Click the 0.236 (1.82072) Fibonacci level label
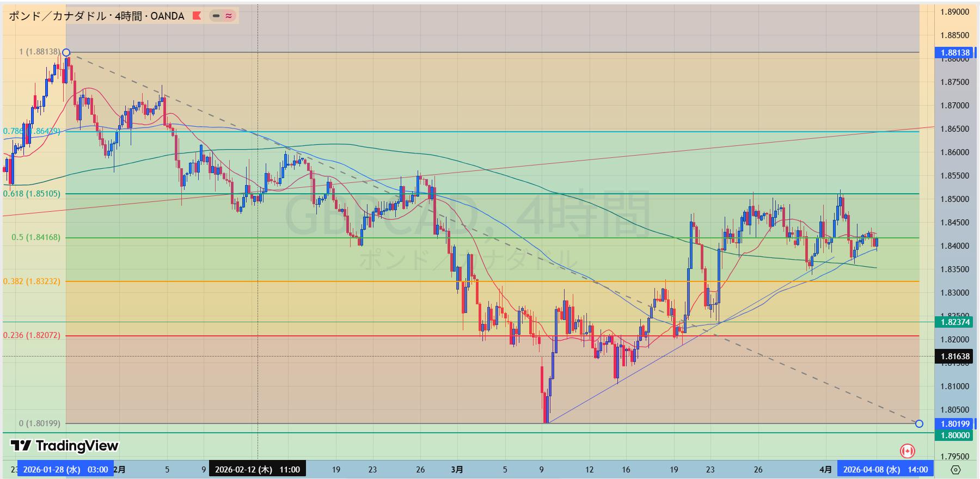The image size is (980, 479). click(32, 335)
